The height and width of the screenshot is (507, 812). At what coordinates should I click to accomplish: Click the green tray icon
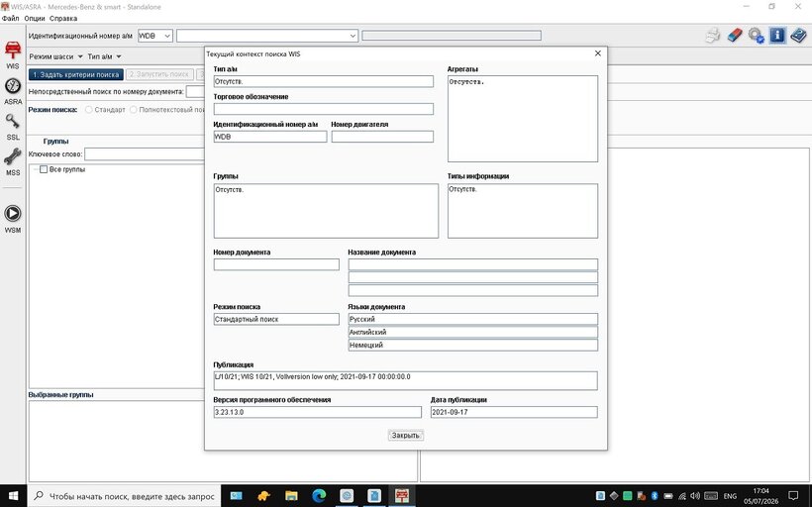click(627, 496)
